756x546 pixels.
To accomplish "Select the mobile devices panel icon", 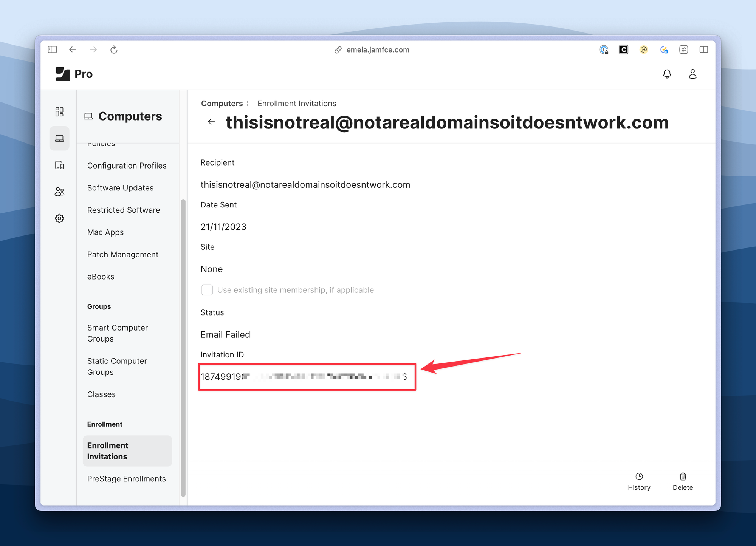I will (x=59, y=165).
